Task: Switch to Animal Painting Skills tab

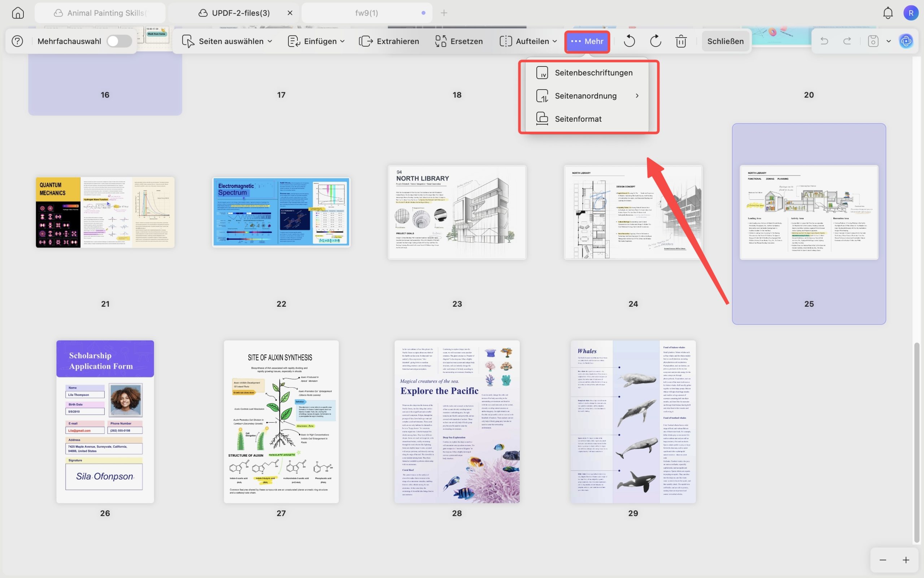Action: (100, 13)
